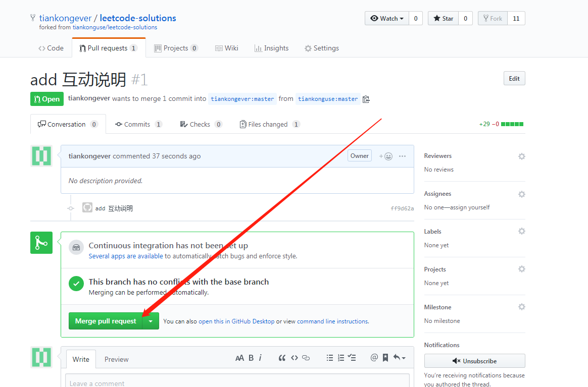Open the commit 'add 互动说明' link
The width and height of the screenshot is (588, 387).
pyautogui.click(x=114, y=208)
